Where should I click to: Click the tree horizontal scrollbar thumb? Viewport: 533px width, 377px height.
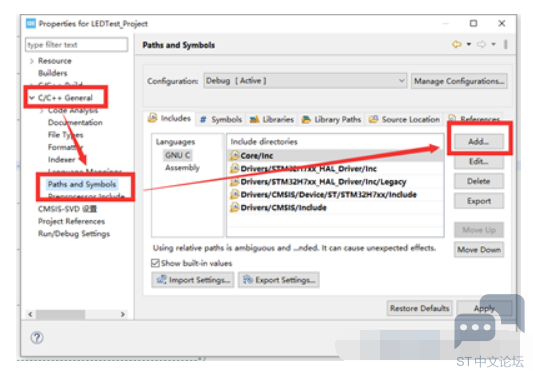pyautogui.click(x=61, y=314)
